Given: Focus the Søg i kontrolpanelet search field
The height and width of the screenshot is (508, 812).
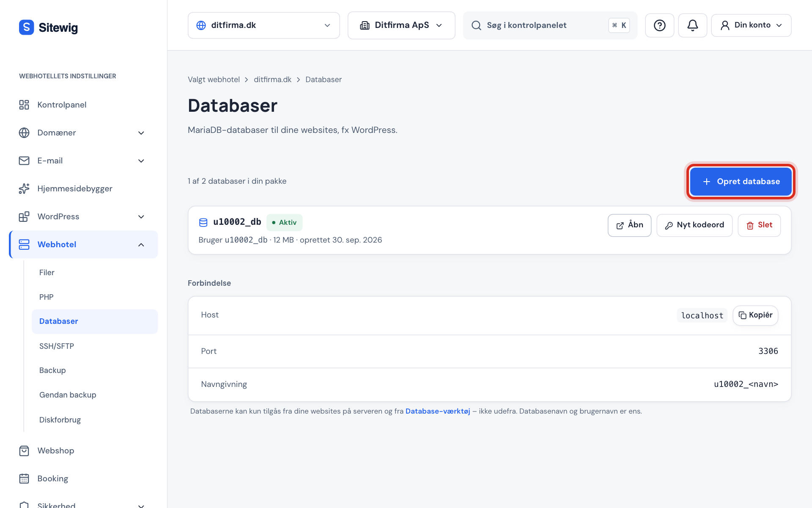Looking at the screenshot, I should (x=550, y=25).
